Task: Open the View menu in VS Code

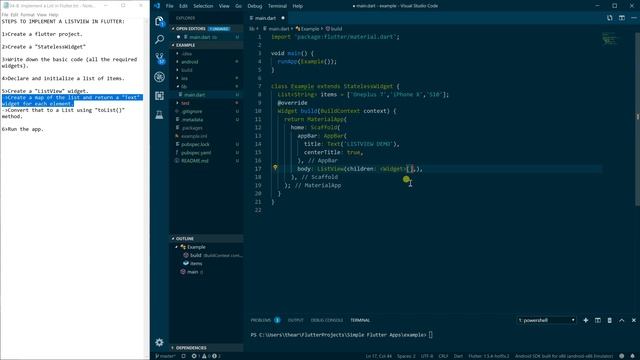Action: click(224, 6)
